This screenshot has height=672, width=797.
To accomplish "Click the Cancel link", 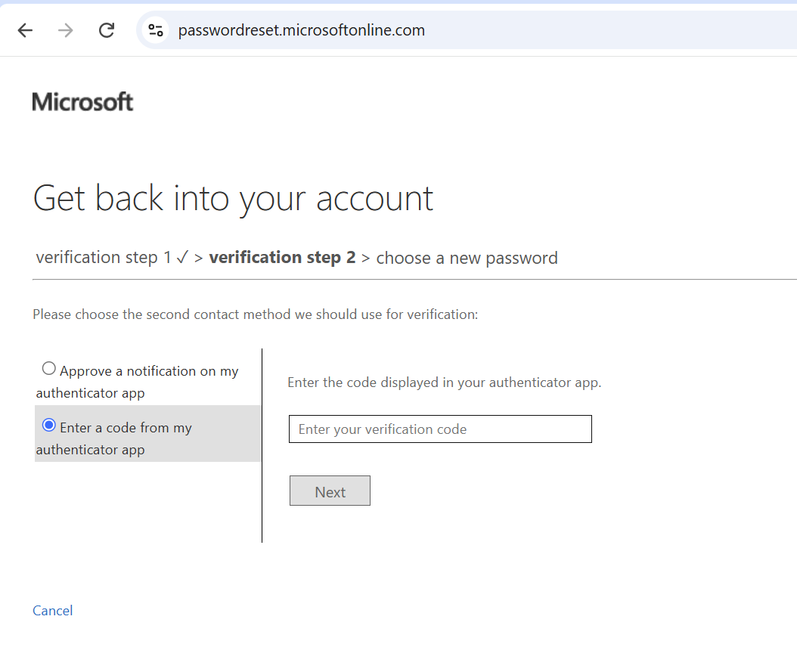I will pyautogui.click(x=53, y=610).
